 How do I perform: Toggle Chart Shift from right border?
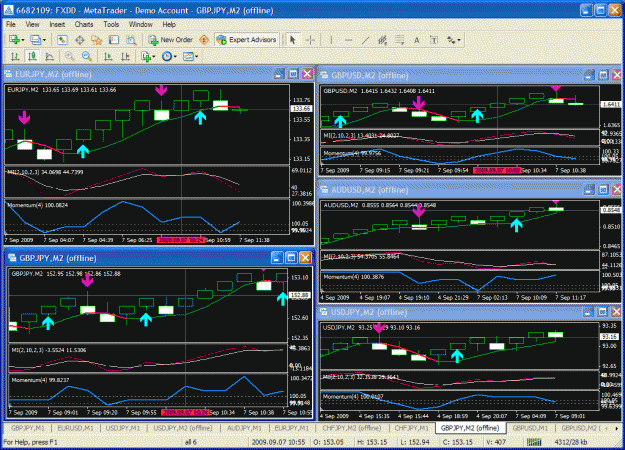(x=125, y=57)
